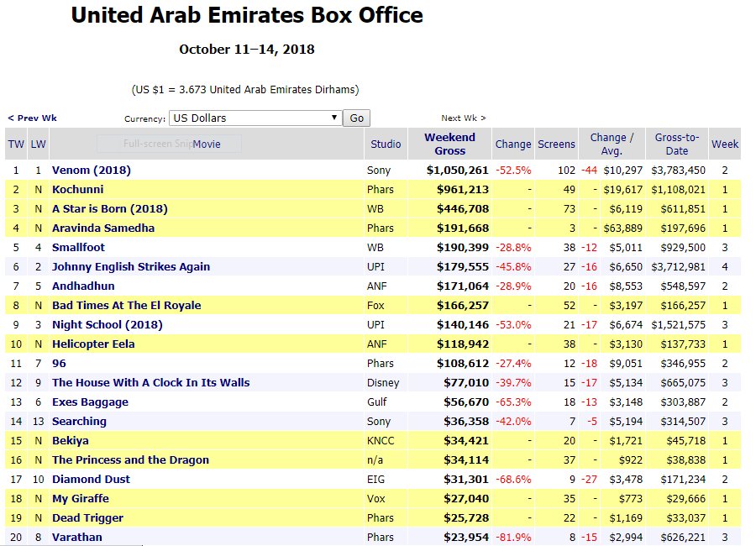Open the Exes Baggage movie link
756x546 pixels.
pos(90,402)
